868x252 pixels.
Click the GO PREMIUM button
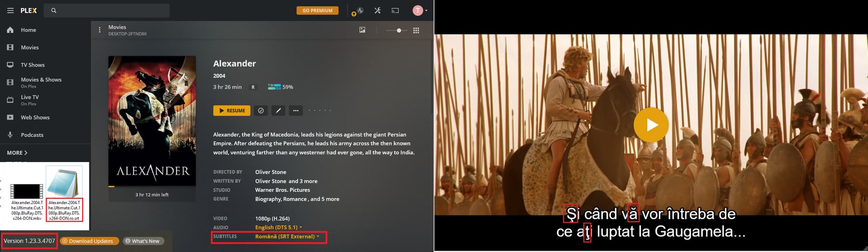(x=317, y=10)
